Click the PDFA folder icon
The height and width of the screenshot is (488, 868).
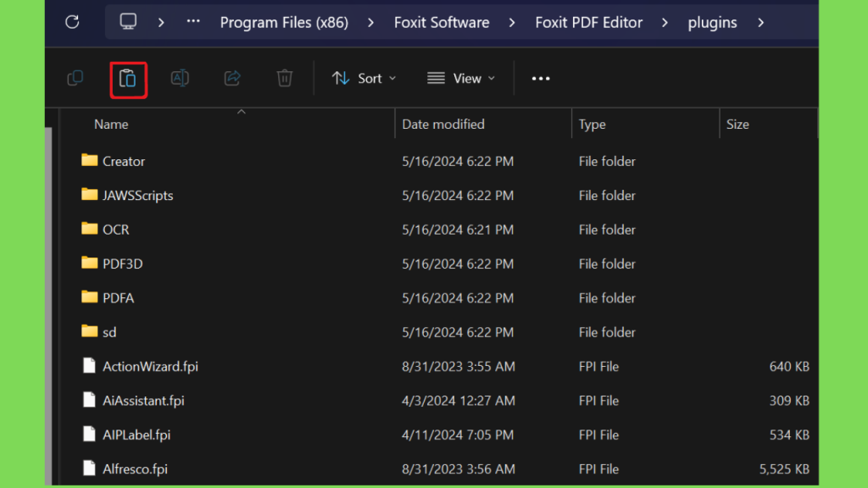coord(89,297)
